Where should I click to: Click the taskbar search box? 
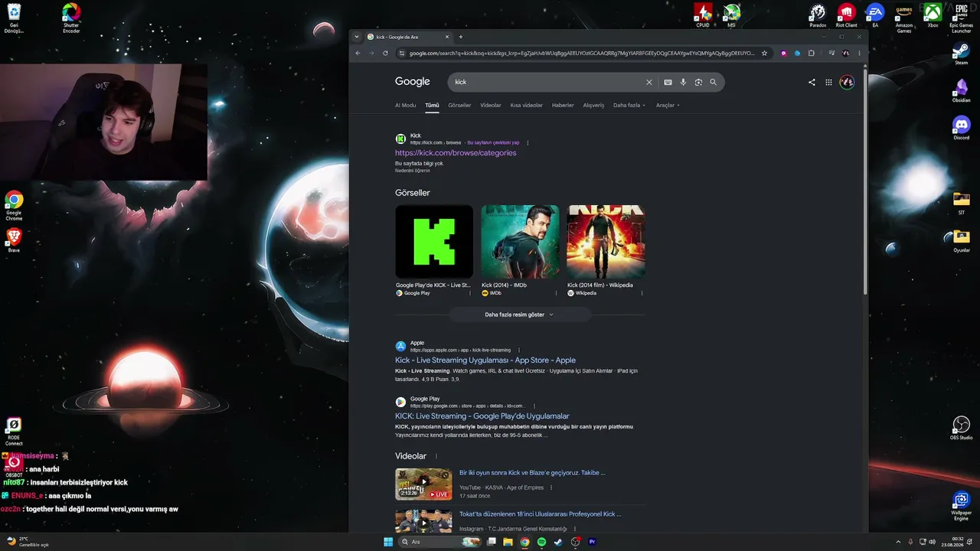pos(441,542)
